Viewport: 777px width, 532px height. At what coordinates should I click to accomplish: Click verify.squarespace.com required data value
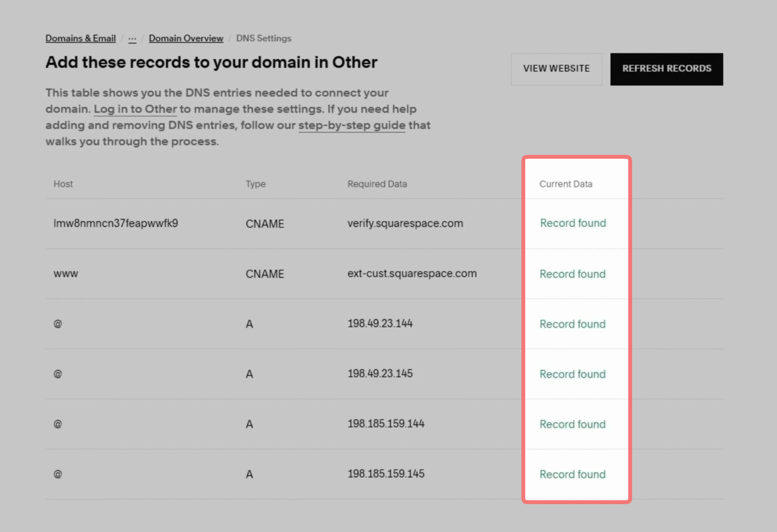point(405,224)
